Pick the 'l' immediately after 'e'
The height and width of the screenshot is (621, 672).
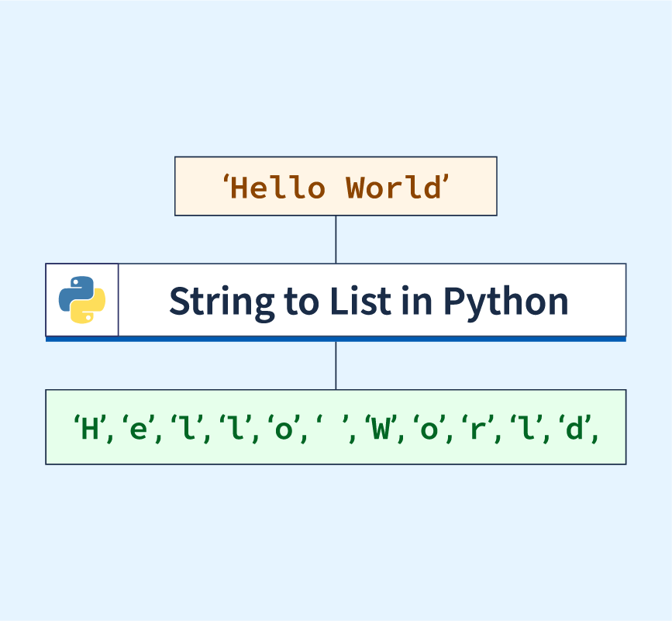click(x=187, y=429)
